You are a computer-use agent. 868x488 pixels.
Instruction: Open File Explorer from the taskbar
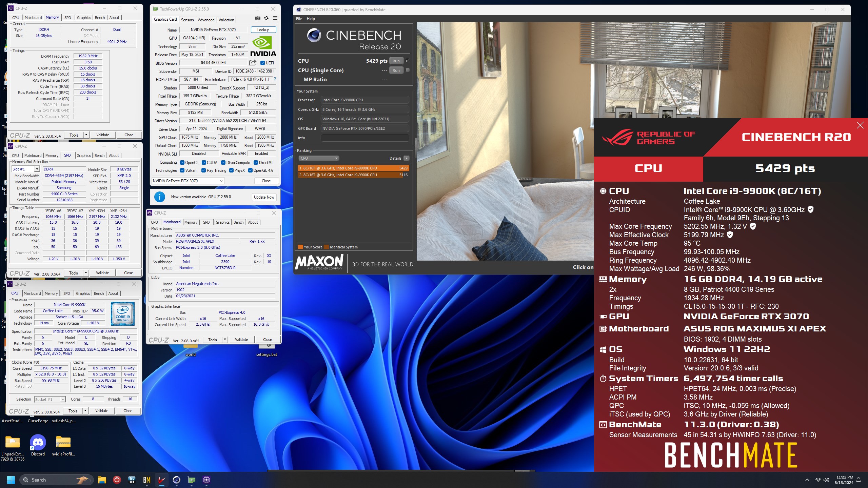point(102,480)
